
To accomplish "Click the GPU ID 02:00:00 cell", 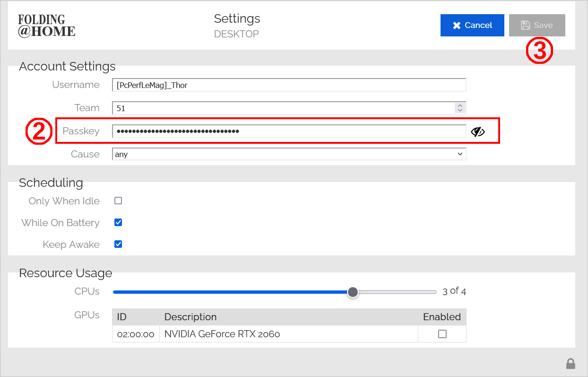I will click(136, 334).
